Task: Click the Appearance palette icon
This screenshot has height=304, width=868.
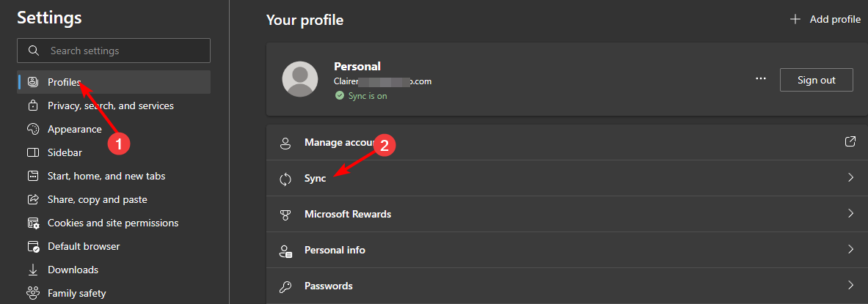Action: [x=33, y=130]
